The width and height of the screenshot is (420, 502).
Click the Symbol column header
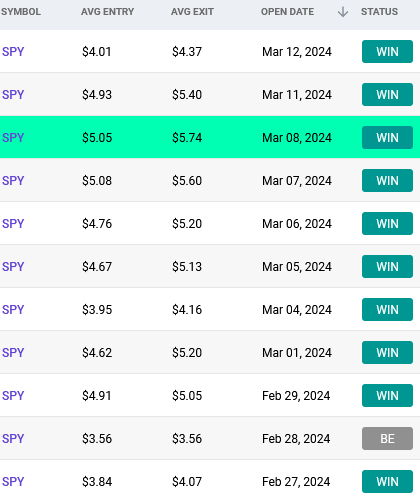(x=21, y=12)
